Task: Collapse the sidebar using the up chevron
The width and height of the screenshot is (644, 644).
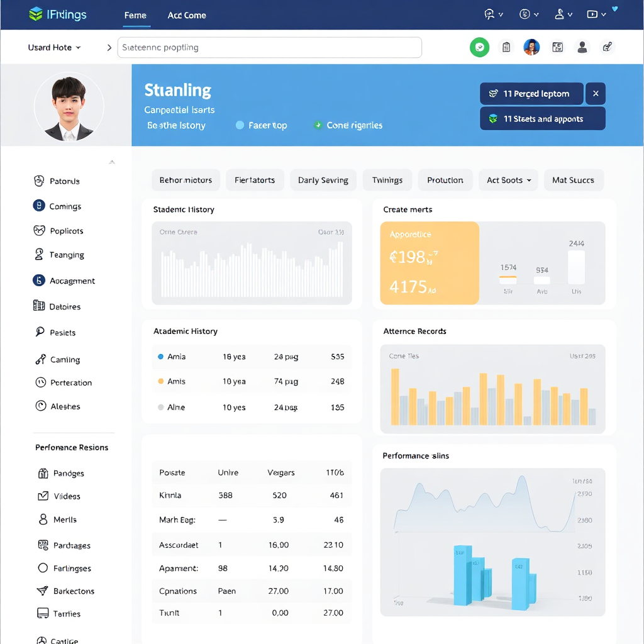Action: point(112,162)
